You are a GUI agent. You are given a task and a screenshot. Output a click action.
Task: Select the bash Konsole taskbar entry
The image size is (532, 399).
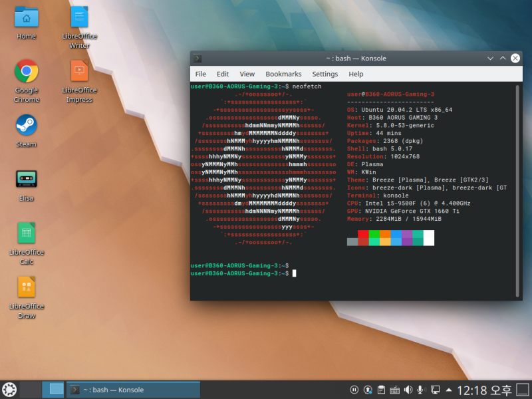[x=133, y=390]
